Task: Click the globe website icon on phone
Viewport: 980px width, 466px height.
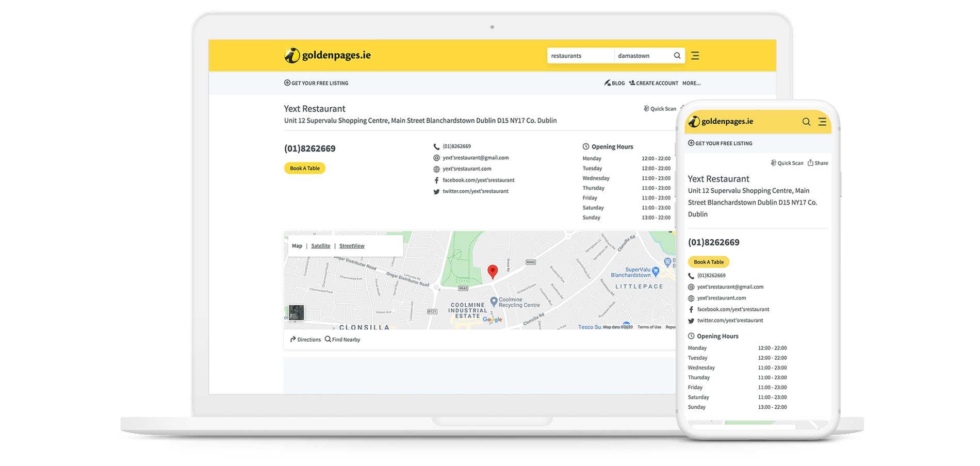Action: tap(691, 298)
